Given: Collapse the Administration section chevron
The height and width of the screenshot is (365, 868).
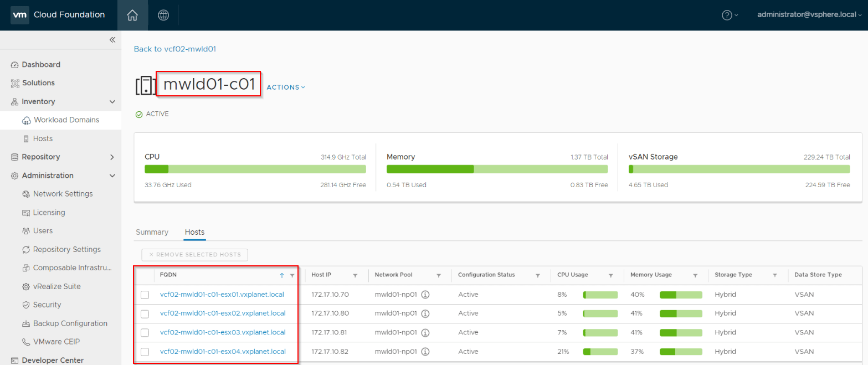Looking at the screenshot, I should pos(112,176).
